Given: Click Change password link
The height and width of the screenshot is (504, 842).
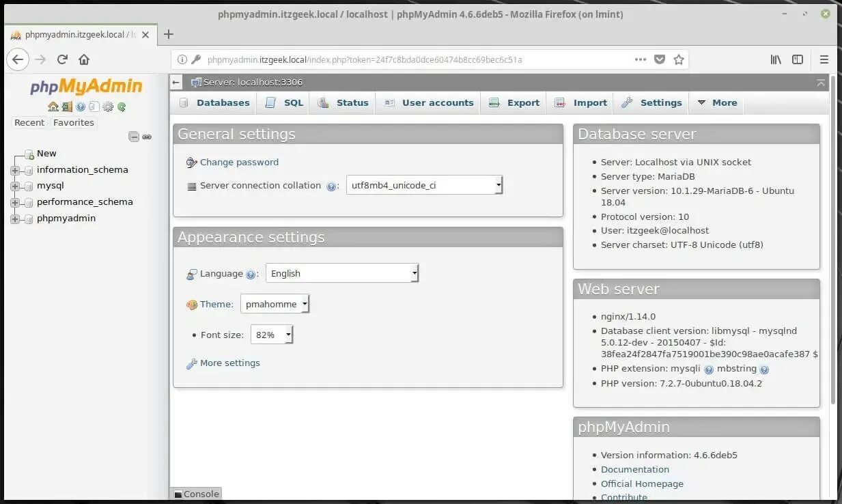Looking at the screenshot, I should point(239,163).
